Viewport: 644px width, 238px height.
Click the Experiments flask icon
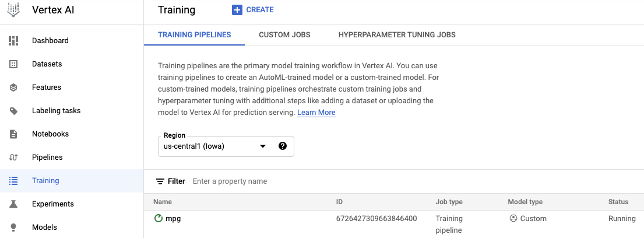13,204
